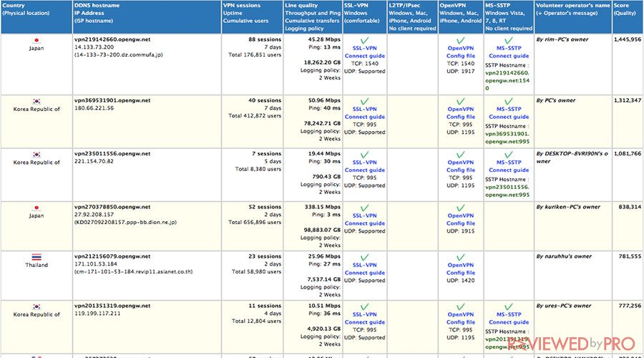Click '338.15 Mbps' throughput value
The image size is (644, 358).
tap(323, 207)
